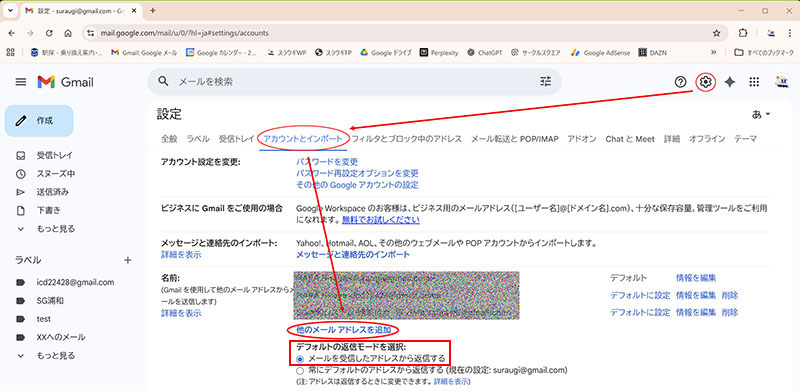This screenshot has width=800, height=391.
Task: Open その他の Google アカウントの設定 link
Action: pos(357,185)
